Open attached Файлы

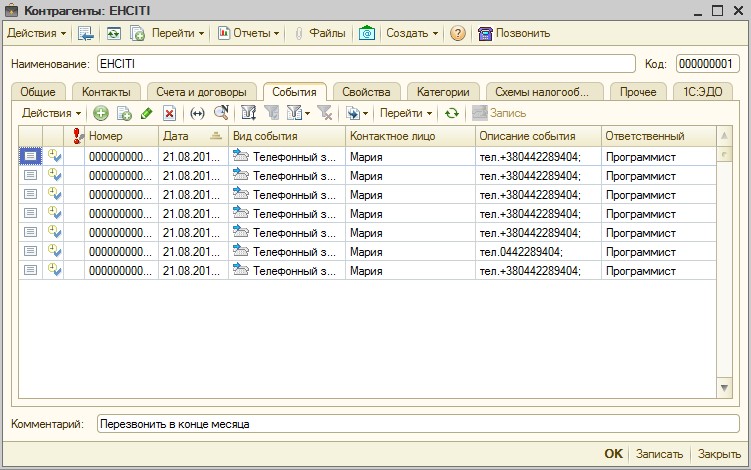320,33
